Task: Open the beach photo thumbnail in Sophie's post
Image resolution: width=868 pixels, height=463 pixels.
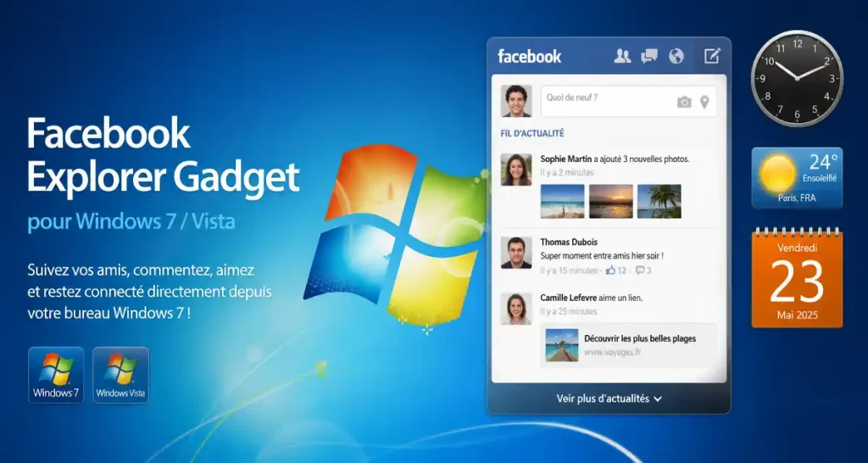Action: point(563,201)
